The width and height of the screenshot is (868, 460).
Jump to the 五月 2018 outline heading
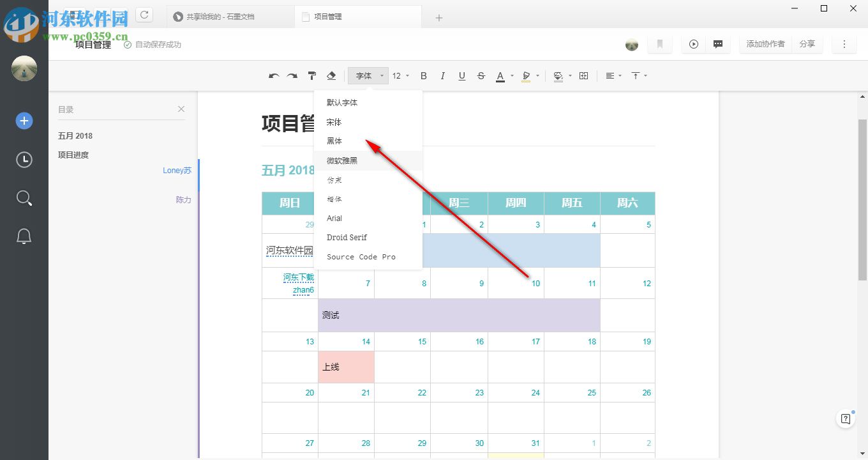(75, 136)
